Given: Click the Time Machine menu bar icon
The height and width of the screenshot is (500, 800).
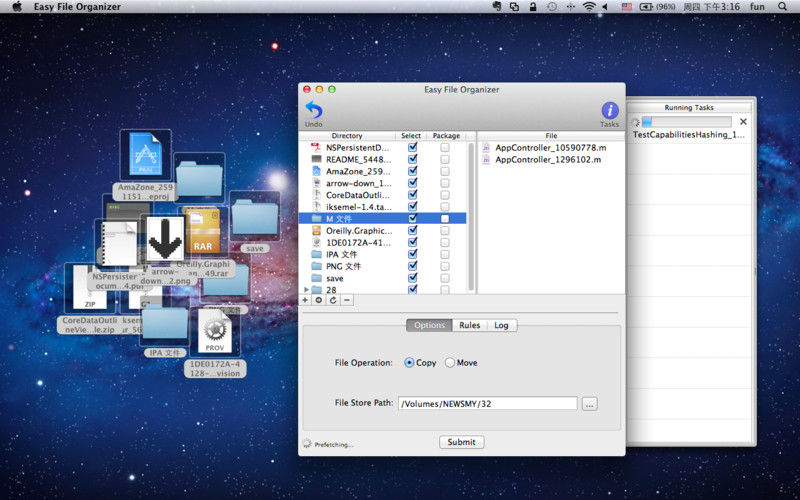Looking at the screenshot, I should 552,7.
